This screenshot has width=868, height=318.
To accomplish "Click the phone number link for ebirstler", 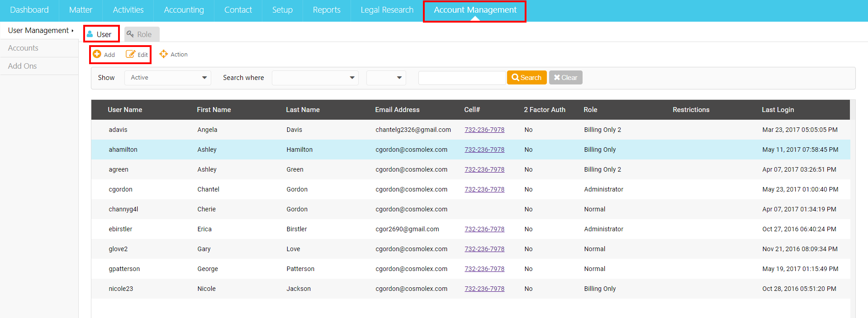I will coord(484,229).
